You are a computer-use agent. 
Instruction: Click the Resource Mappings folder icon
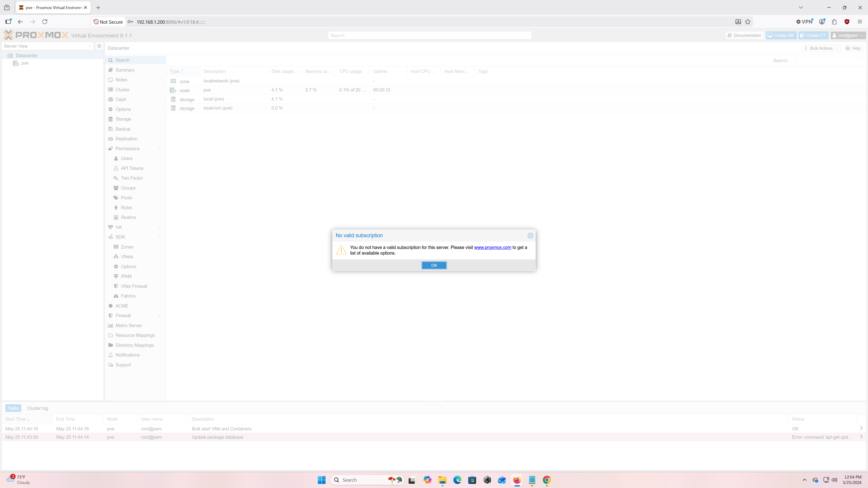[x=111, y=335]
